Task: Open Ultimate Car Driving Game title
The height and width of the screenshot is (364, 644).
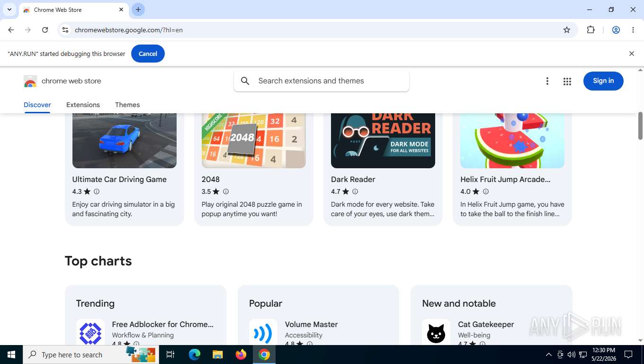Action: 119,179
